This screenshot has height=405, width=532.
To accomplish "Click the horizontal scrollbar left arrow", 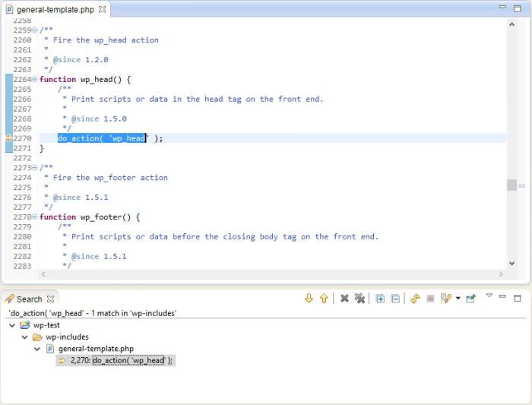I will [43, 274].
